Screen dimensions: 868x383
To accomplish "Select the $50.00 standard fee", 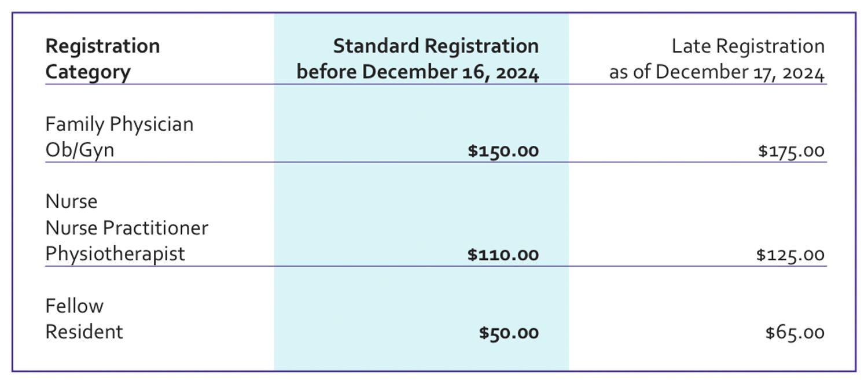I will (509, 333).
